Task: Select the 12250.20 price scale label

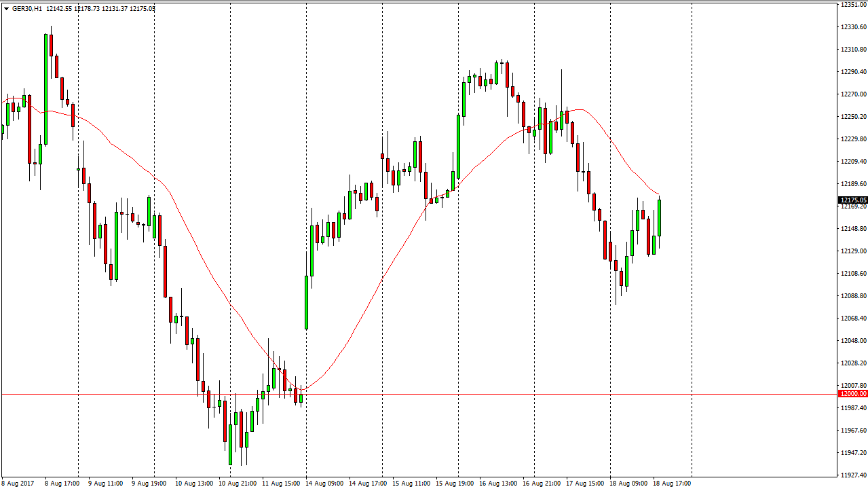Action: click(x=853, y=117)
